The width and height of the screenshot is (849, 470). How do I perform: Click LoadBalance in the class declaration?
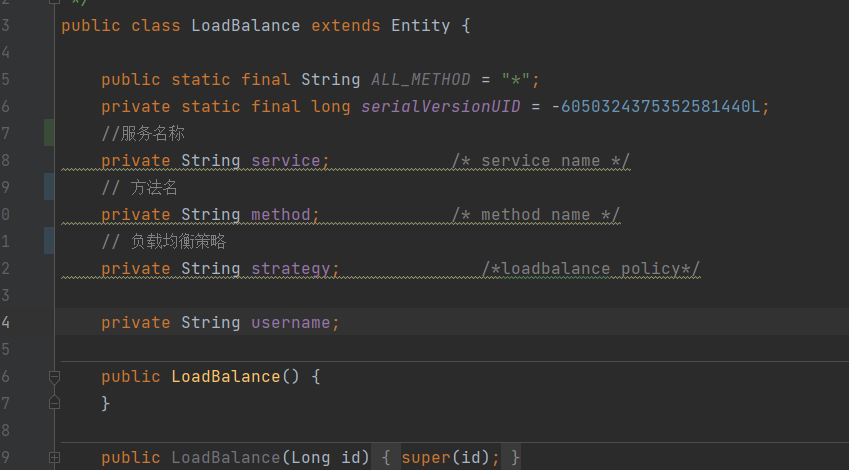pyautogui.click(x=245, y=25)
